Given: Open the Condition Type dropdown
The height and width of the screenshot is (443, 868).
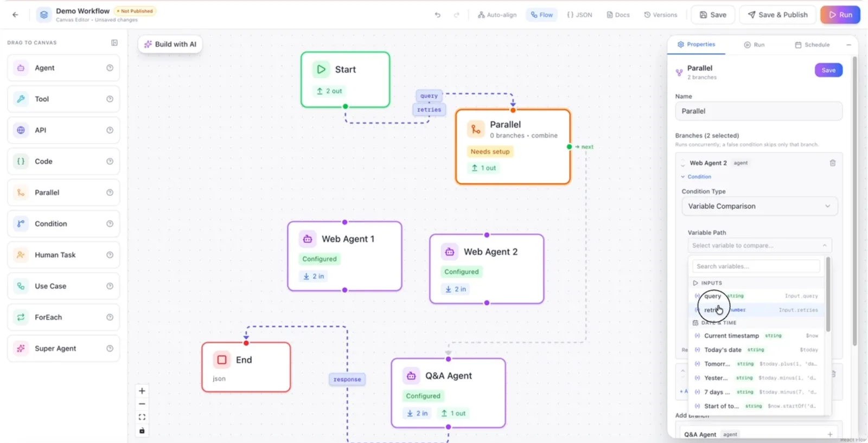Looking at the screenshot, I should (x=759, y=206).
